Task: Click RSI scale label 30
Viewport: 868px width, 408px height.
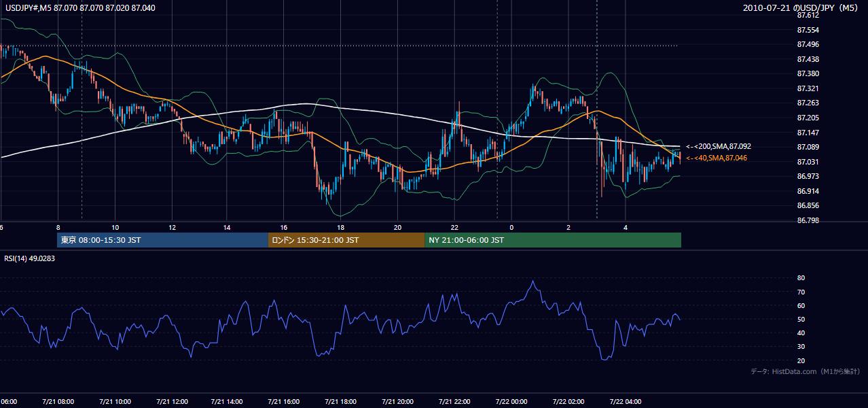Action: [x=801, y=347]
